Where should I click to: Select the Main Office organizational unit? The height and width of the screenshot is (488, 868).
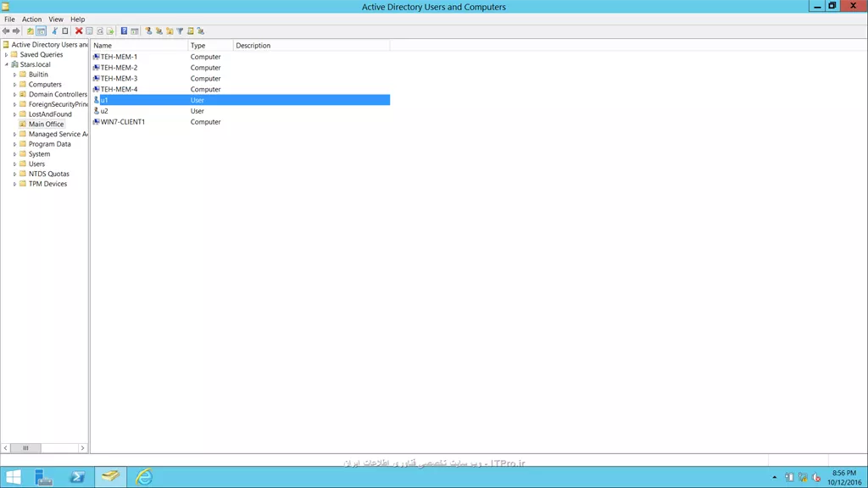pos(46,125)
